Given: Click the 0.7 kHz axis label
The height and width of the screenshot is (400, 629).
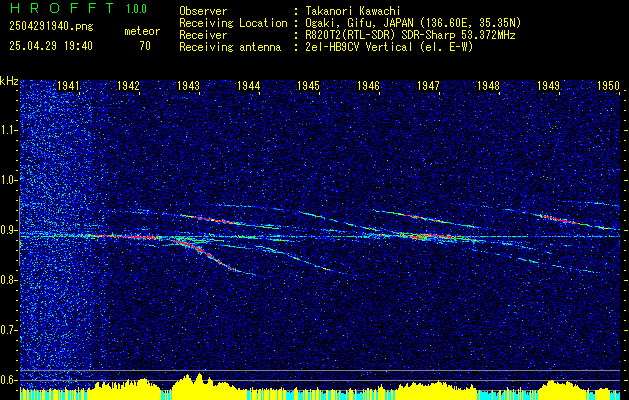Looking at the screenshot, I should (9, 330).
